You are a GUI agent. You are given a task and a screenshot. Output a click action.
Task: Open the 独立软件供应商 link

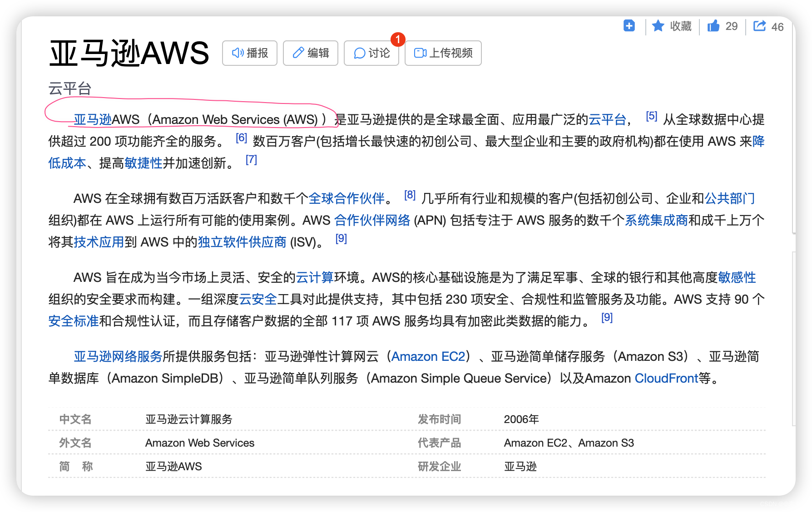(242, 242)
